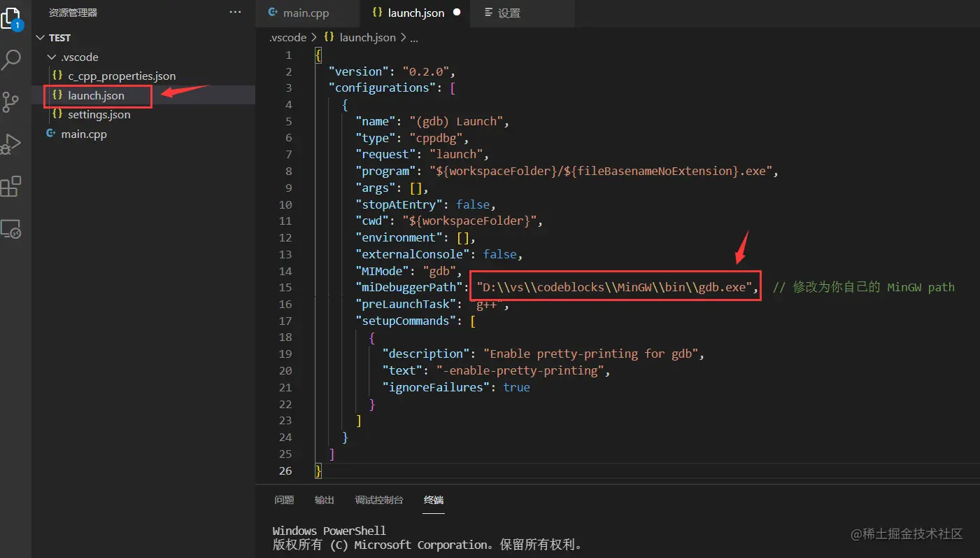Click the 输出 panel label
The height and width of the screenshot is (558, 980).
coord(324,500)
